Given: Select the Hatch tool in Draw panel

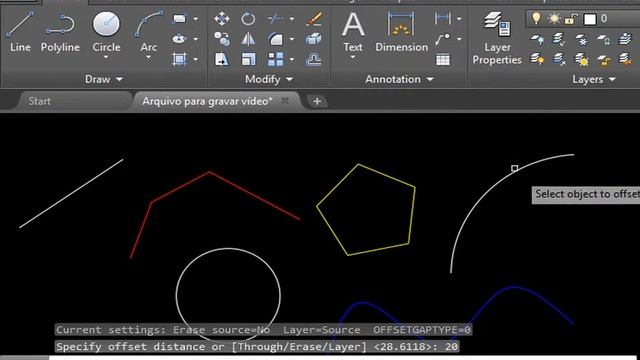Looking at the screenshot, I should [179, 60].
